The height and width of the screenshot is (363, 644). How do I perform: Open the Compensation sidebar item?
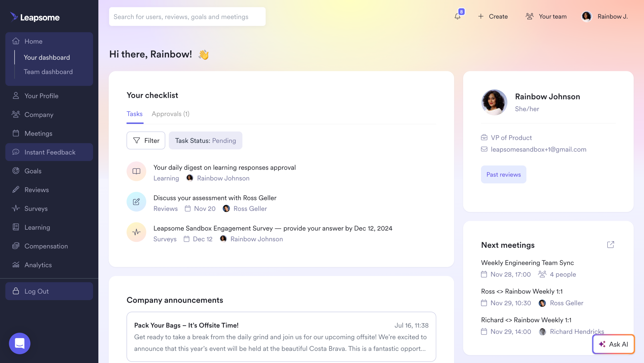pyautogui.click(x=46, y=246)
